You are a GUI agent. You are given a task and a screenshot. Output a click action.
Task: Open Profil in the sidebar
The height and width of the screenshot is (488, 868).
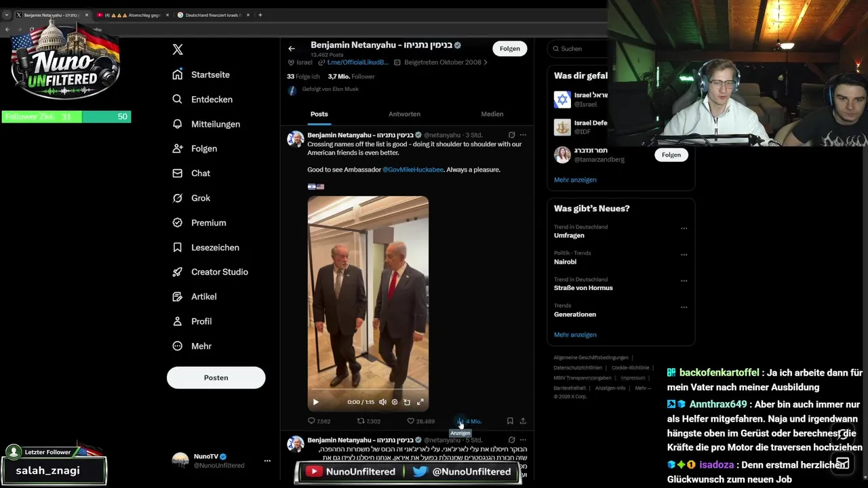[192, 321]
